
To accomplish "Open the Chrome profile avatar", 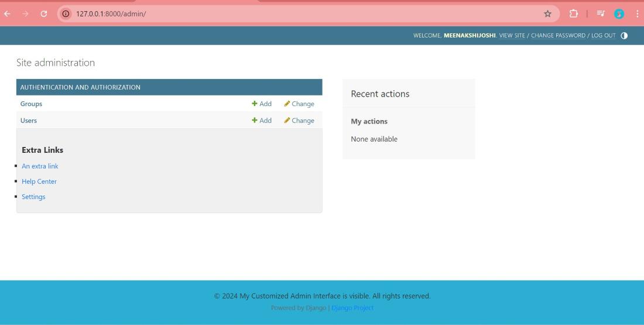I will coord(619,14).
